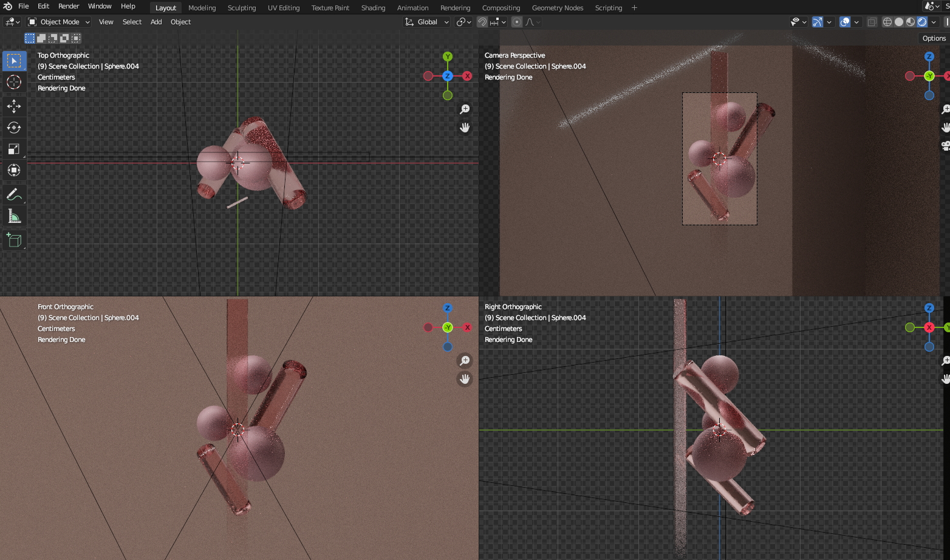Select the 3D Cursor tool

(14, 82)
